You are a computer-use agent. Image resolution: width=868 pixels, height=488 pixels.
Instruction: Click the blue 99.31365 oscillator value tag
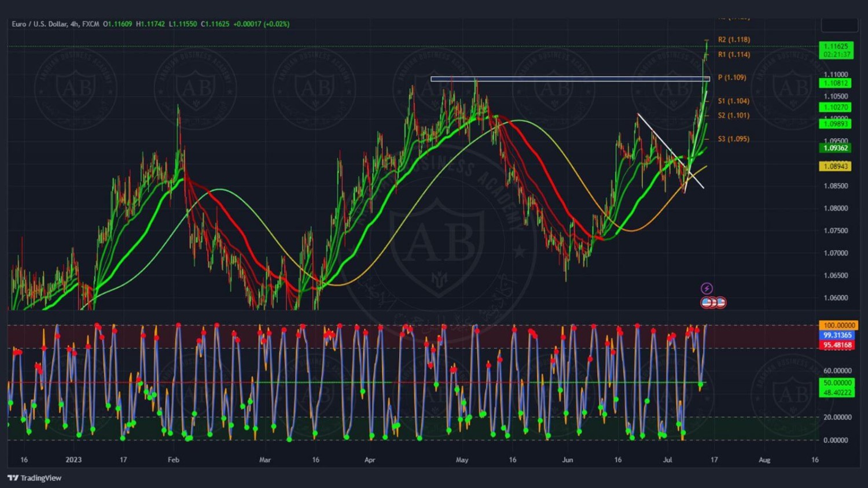tap(837, 335)
